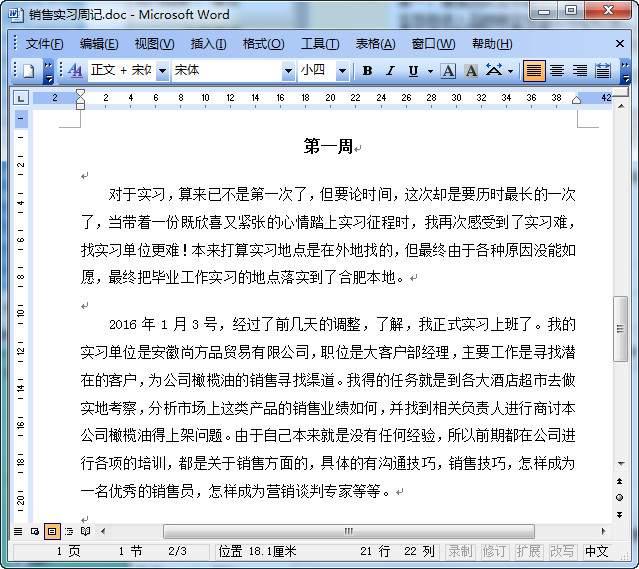Image resolution: width=639 pixels, height=569 pixels.
Task: Open the character scaling dropdown arrow
Action: point(510,71)
